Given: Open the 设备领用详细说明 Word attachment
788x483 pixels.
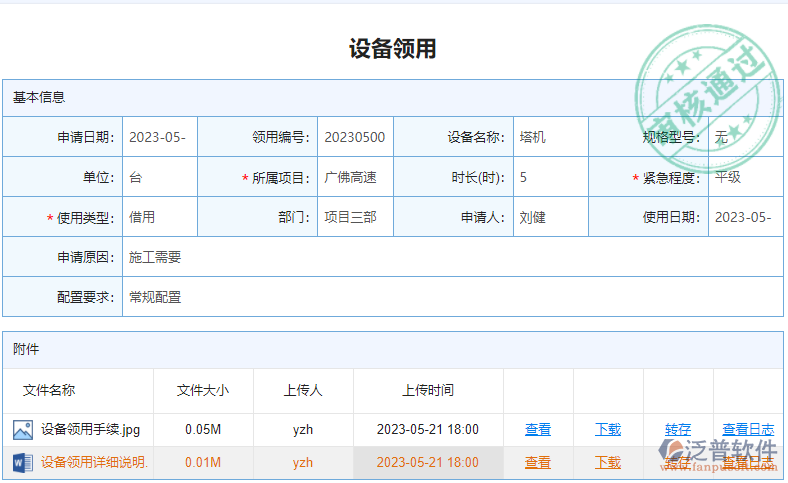Looking at the screenshot, I should point(94,463).
